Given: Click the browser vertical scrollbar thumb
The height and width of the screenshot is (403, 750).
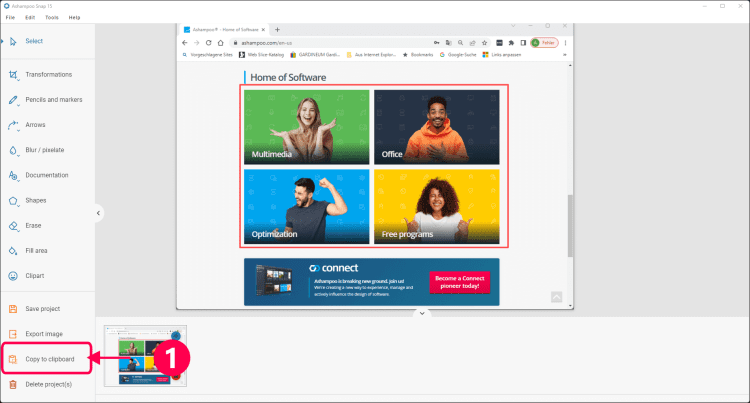Looking at the screenshot, I should click(570, 226).
